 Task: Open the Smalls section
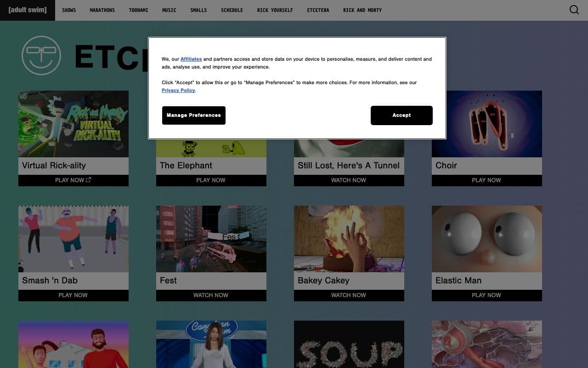[x=198, y=10]
